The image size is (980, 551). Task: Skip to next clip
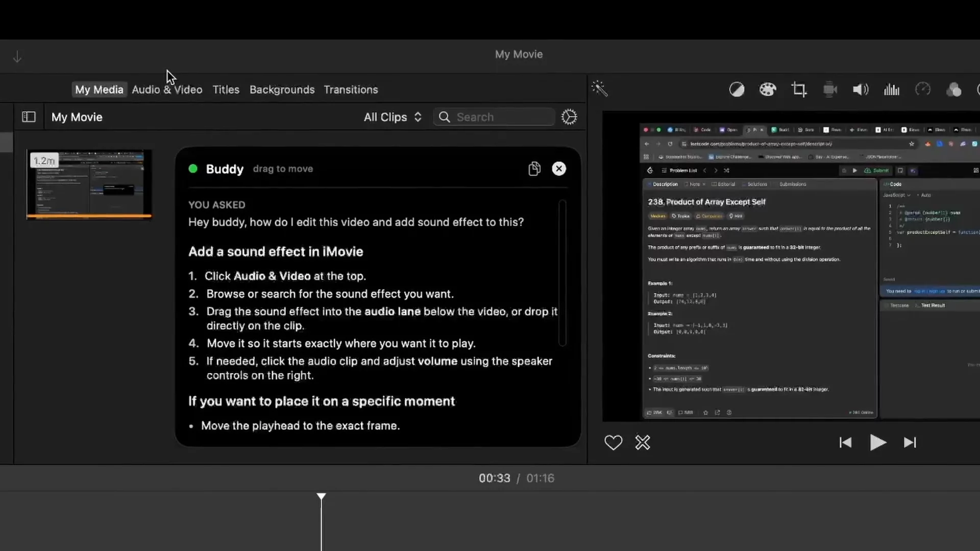(x=910, y=442)
